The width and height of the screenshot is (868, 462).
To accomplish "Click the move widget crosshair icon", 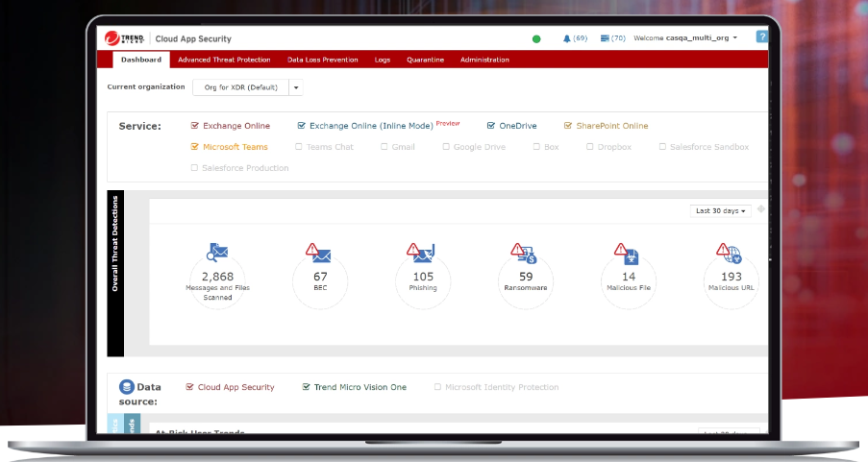I will pos(761,209).
